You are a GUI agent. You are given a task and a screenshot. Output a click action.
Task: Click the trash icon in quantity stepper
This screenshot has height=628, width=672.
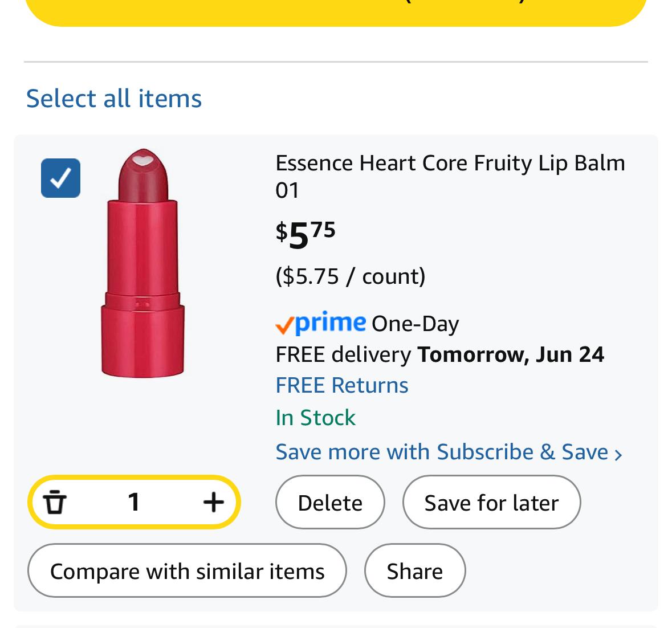(x=54, y=501)
